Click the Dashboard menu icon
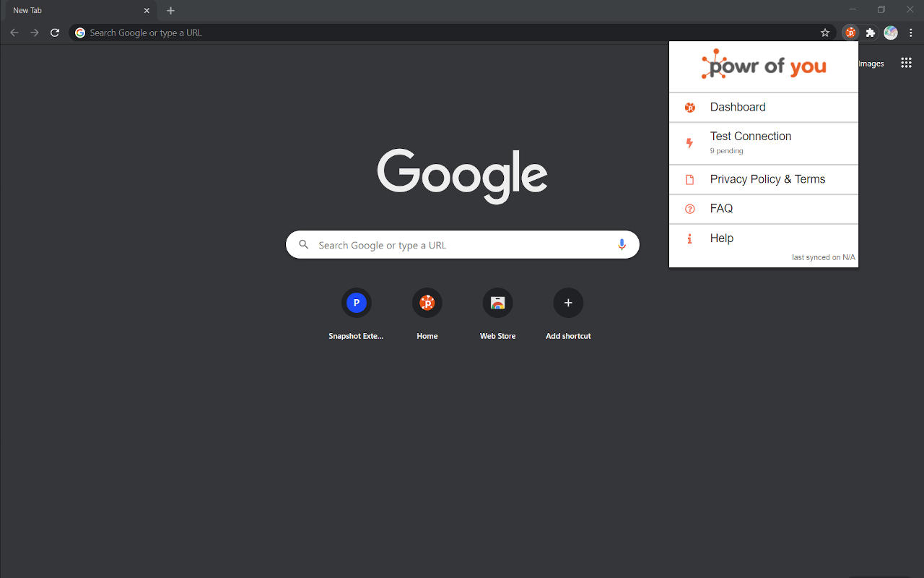Viewport: 924px width, 578px height. (689, 108)
